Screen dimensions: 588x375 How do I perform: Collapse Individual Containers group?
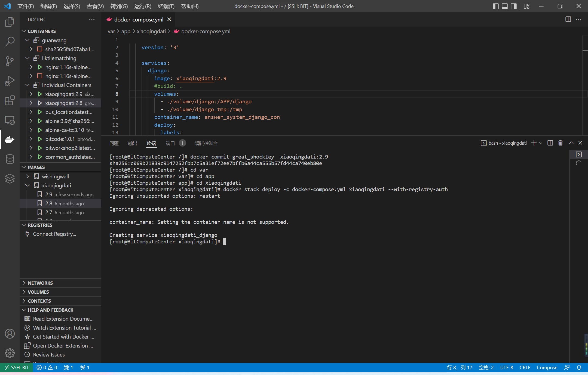(x=27, y=85)
